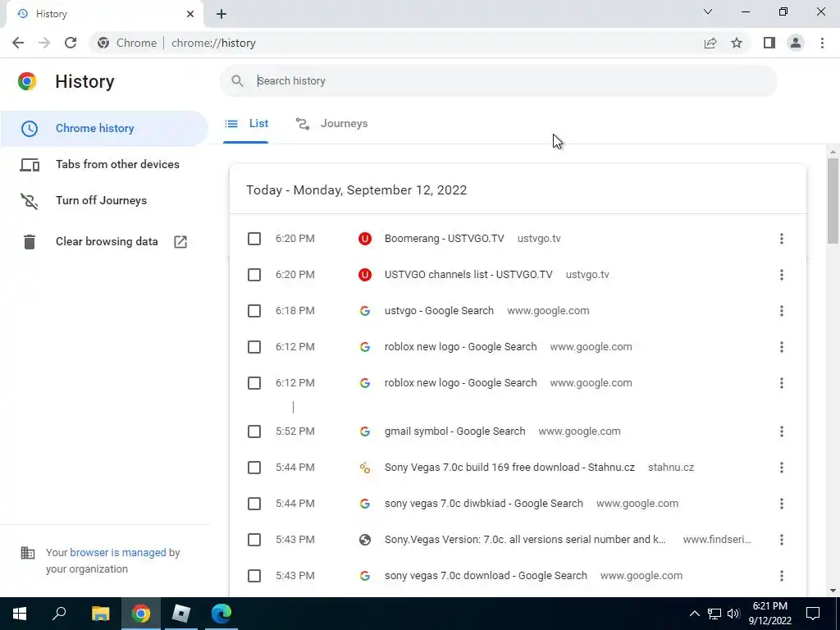Image resolution: width=840 pixels, height=630 pixels.
Task: Reload the History page
Action: [71, 43]
